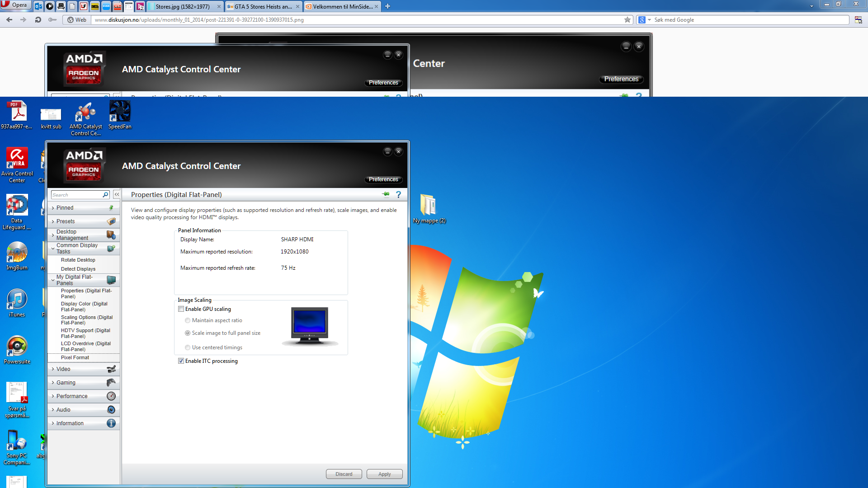Open Display Color (Digital Flat-Panel)
This screenshot has width=868, height=488.
point(84,307)
